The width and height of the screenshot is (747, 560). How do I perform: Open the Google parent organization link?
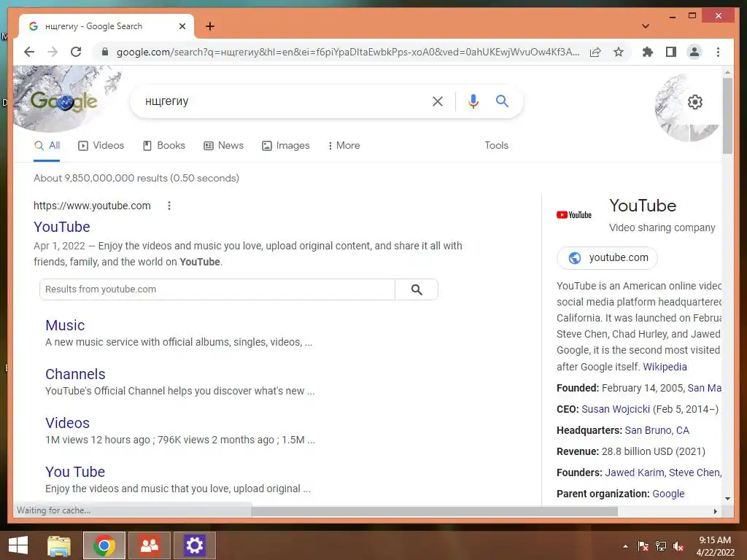coord(668,494)
